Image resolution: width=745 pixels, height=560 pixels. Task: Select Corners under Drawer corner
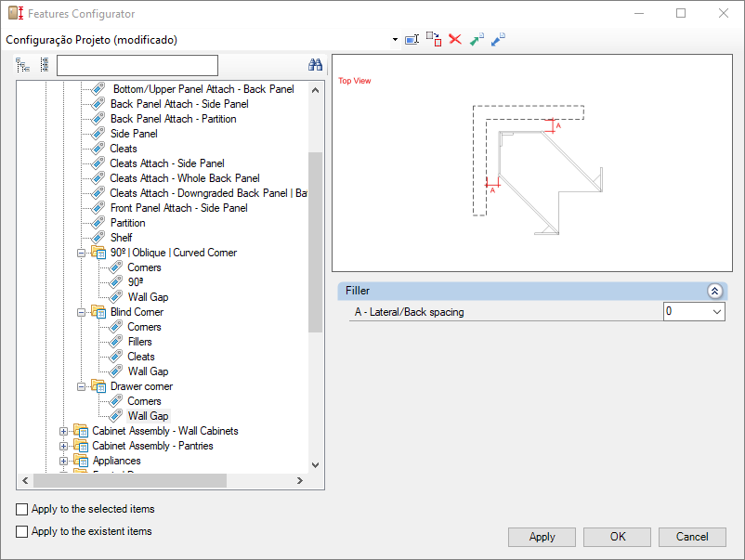click(x=144, y=401)
